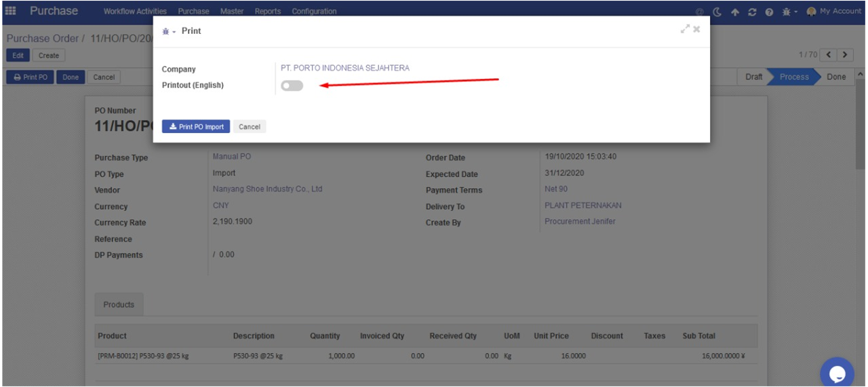The height and width of the screenshot is (387, 868).
Task: Switch to the Products tab
Action: 119,305
